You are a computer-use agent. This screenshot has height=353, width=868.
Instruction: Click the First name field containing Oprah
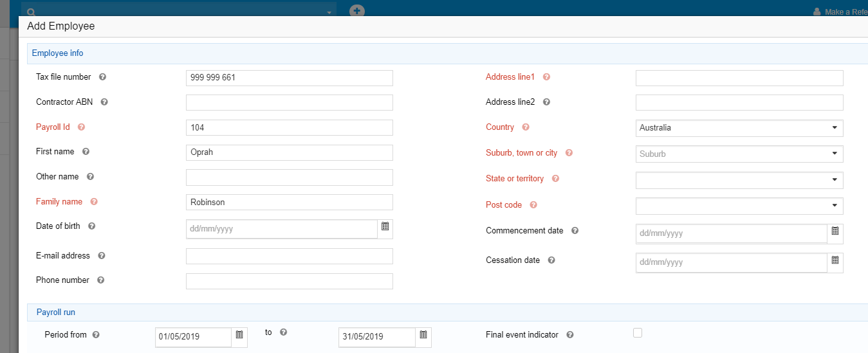[x=289, y=152]
